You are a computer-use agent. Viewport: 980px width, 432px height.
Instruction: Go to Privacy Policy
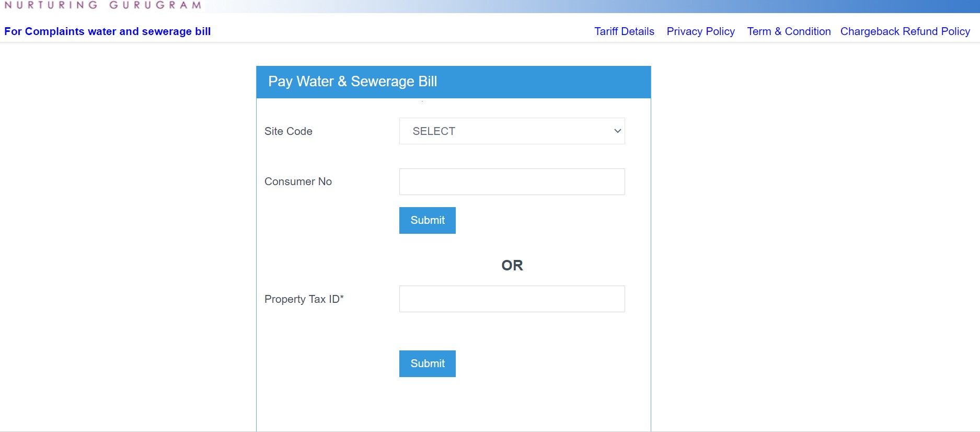click(700, 31)
